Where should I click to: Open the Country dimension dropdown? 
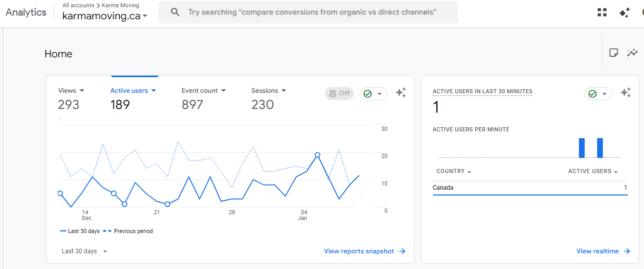(x=454, y=172)
